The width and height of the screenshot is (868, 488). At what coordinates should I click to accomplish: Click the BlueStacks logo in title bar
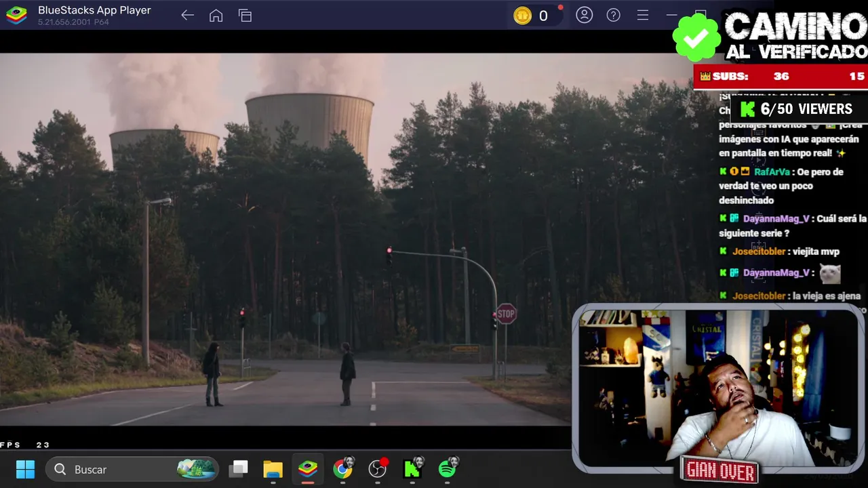click(16, 16)
